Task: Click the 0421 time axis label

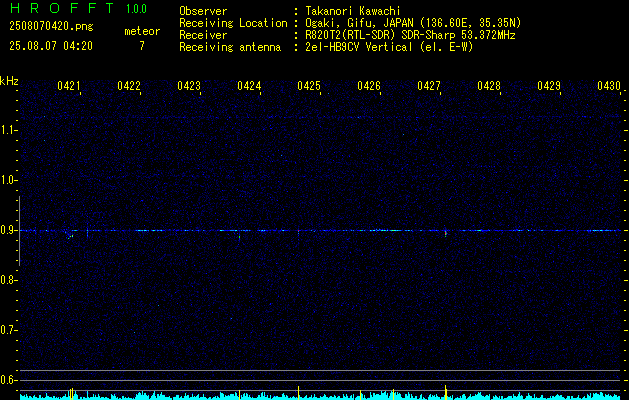Action: click(x=69, y=85)
